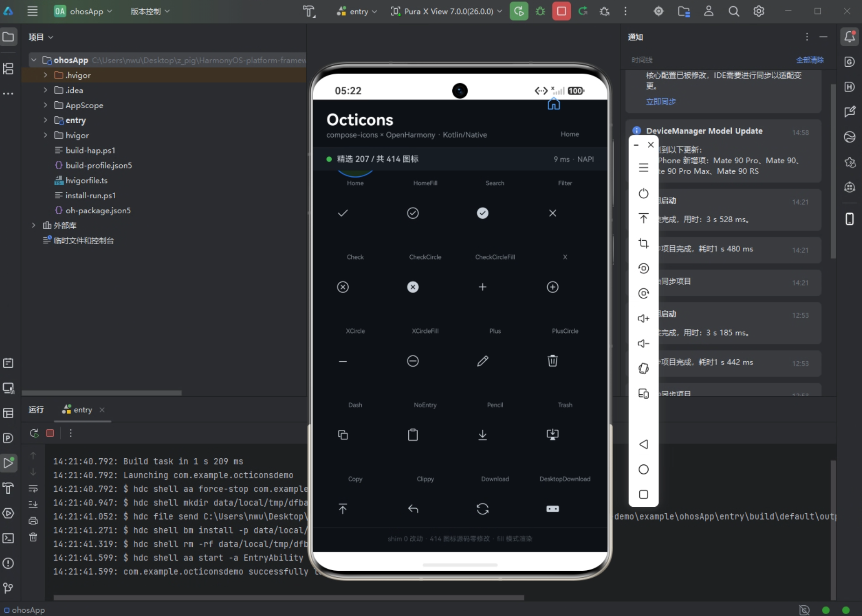This screenshot has width=862, height=616.
Task: Click the project tree horizontal scrollbar
Action: (x=102, y=393)
